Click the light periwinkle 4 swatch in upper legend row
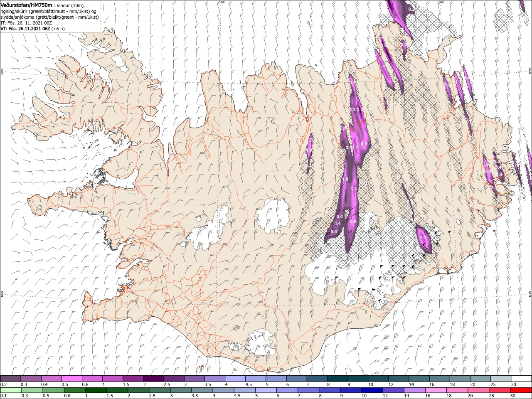The width and height of the screenshot is (532, 399). [x=235, y=379]
